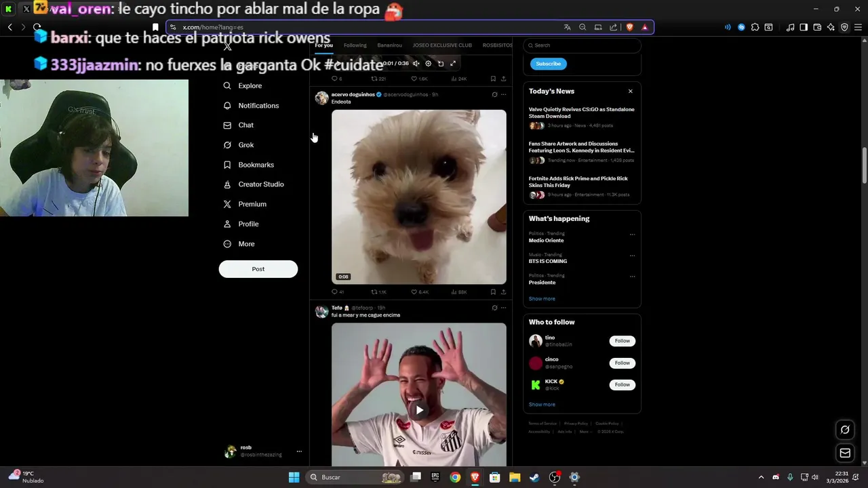The width and height of the screenshot is (868, 488).
Task: Open Creator Studio
Action: coord(254,184)
